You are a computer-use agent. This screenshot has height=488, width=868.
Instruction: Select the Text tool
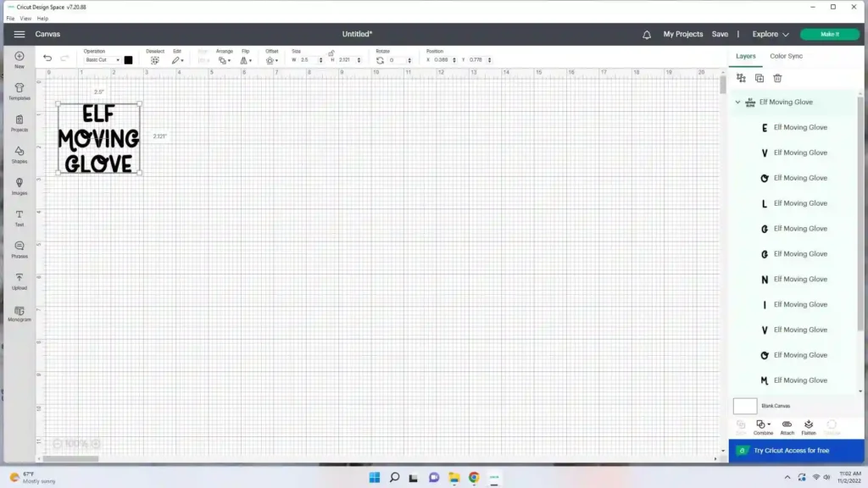coord(19,219)
